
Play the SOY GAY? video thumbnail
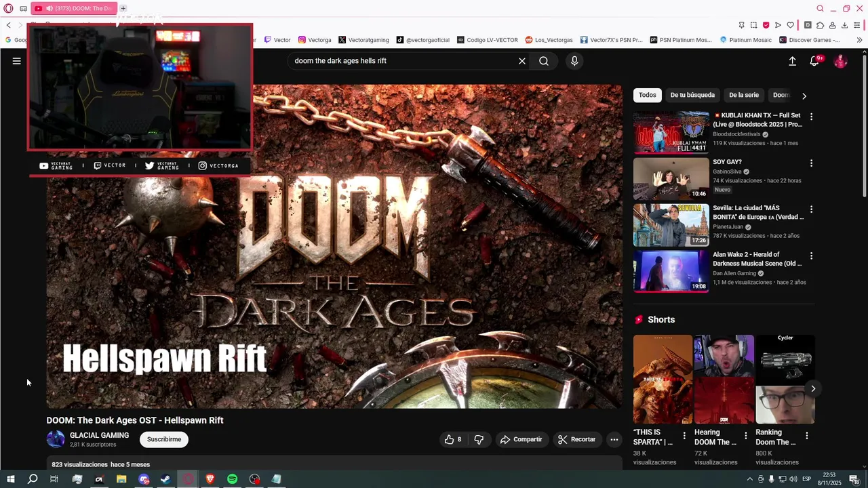coord(671,179)
